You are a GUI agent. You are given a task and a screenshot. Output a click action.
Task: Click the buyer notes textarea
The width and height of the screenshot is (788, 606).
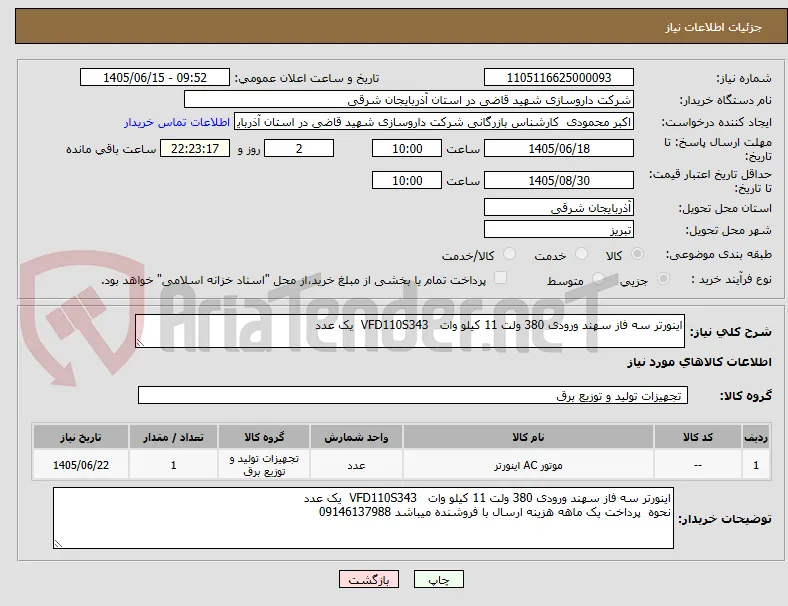(363, 518)
